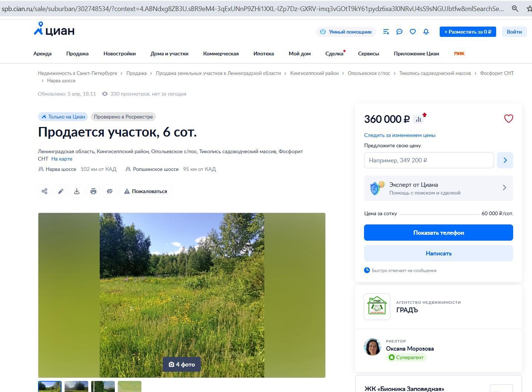Expand the Эксперт от Циана panel

coord(439,188)
